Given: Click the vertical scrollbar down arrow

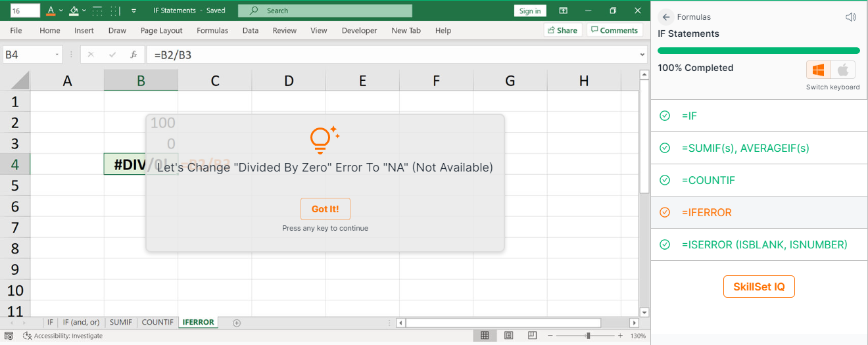Looking at the screenshot, I should click(x=644, y=313).
